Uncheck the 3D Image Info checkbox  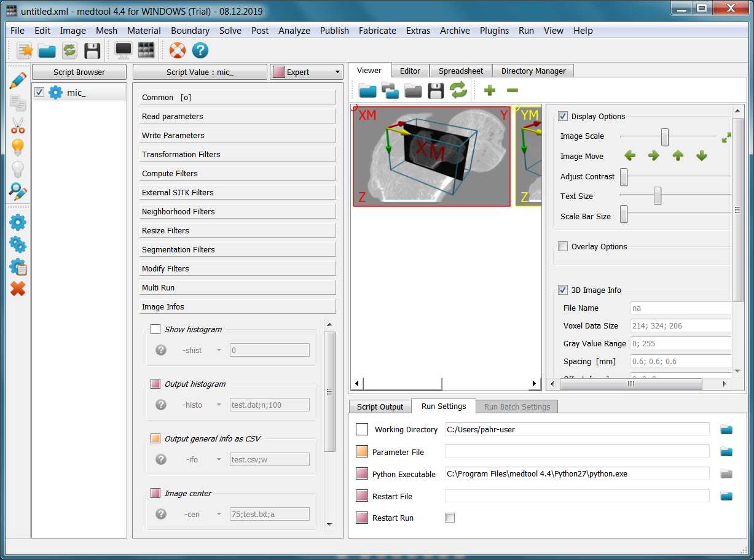coord(563,290)
